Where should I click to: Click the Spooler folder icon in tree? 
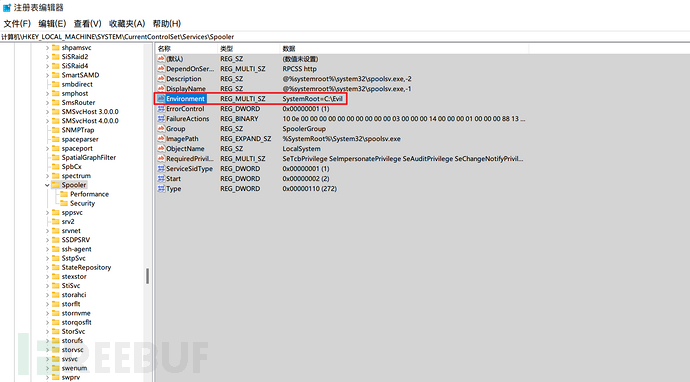pos(55,185)
